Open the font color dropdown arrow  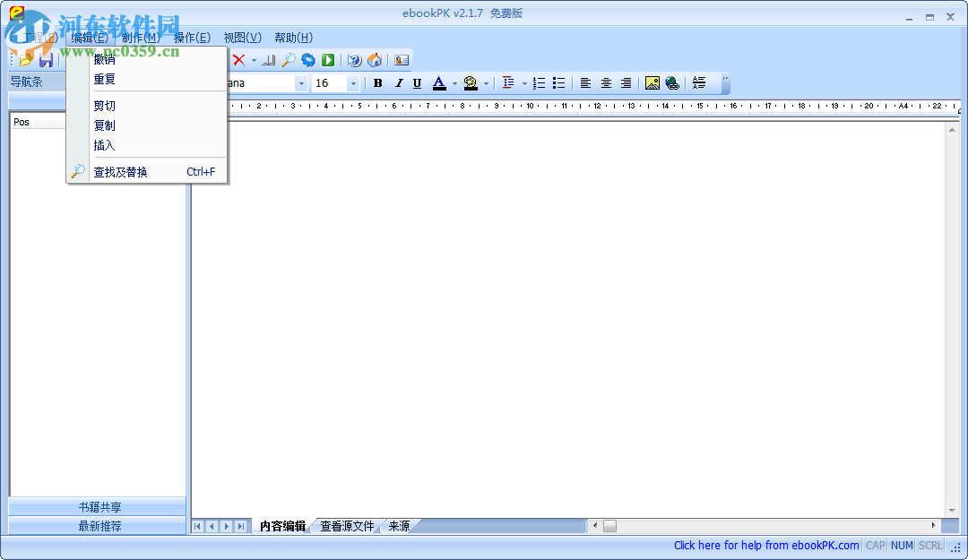[x=453, y=82]
